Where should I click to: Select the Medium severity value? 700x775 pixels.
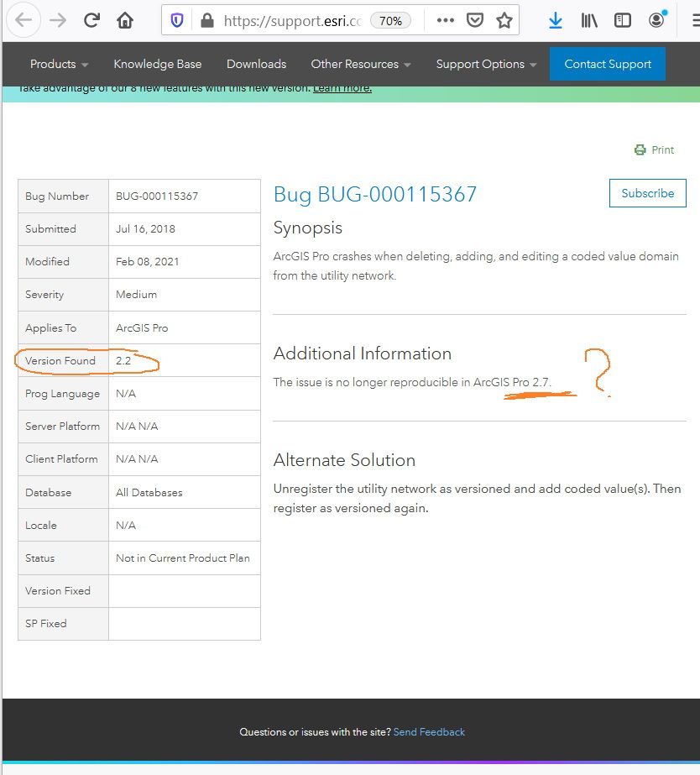(136, 295)
